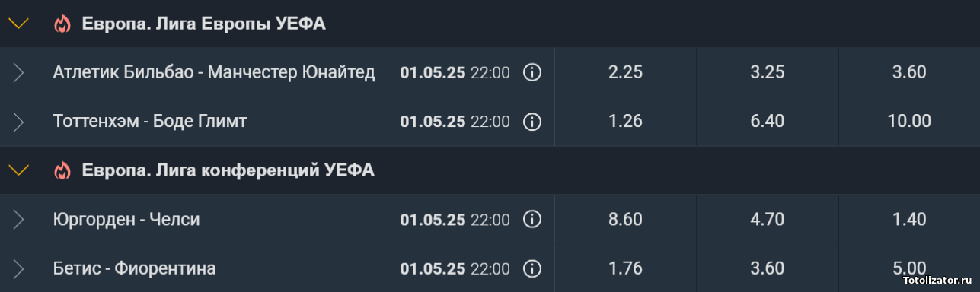Open info icon for Атлетик Бильбао match

tap(532, 73)
